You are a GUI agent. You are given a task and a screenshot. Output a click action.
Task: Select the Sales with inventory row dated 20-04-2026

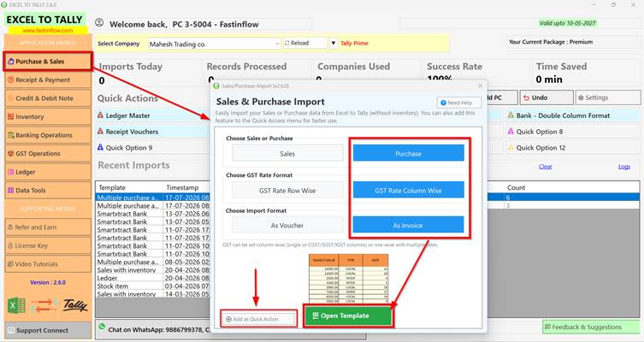click(x=153, y=270)
